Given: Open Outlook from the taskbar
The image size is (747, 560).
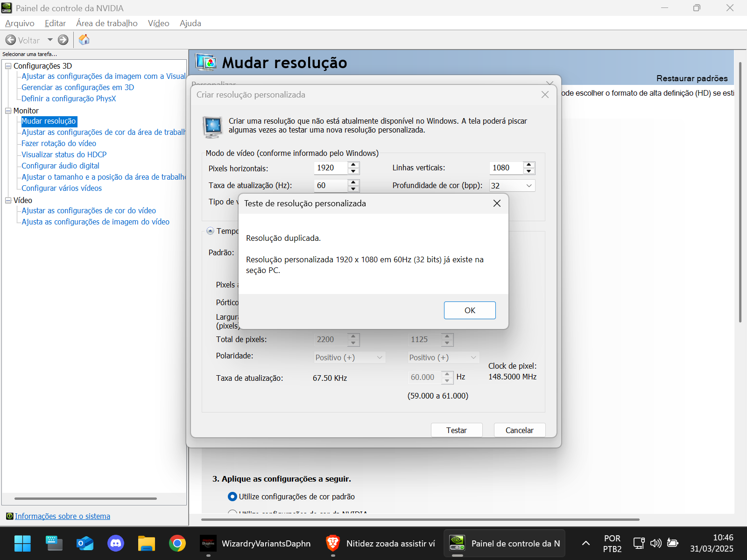Looking at the screenshot, I should coord(85,543).
